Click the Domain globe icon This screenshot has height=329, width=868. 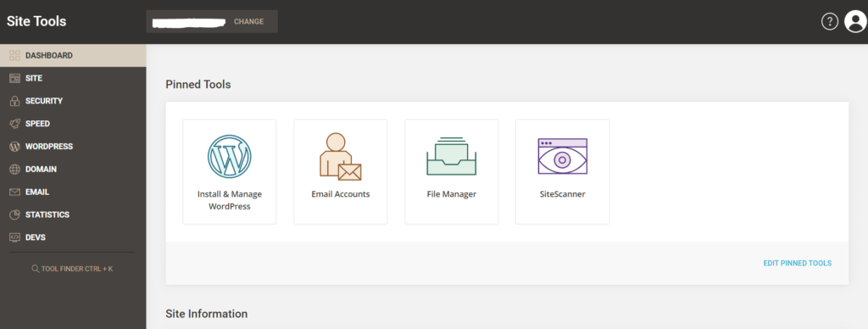point(15,169)
